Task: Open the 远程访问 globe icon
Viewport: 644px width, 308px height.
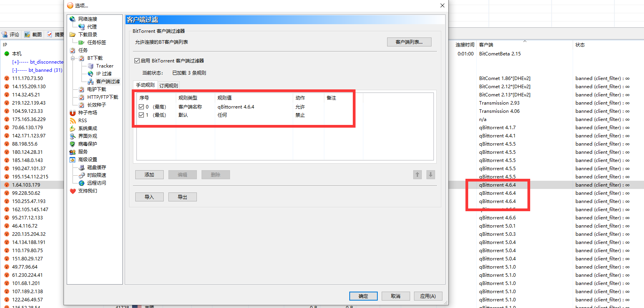Action: [81, 183]
